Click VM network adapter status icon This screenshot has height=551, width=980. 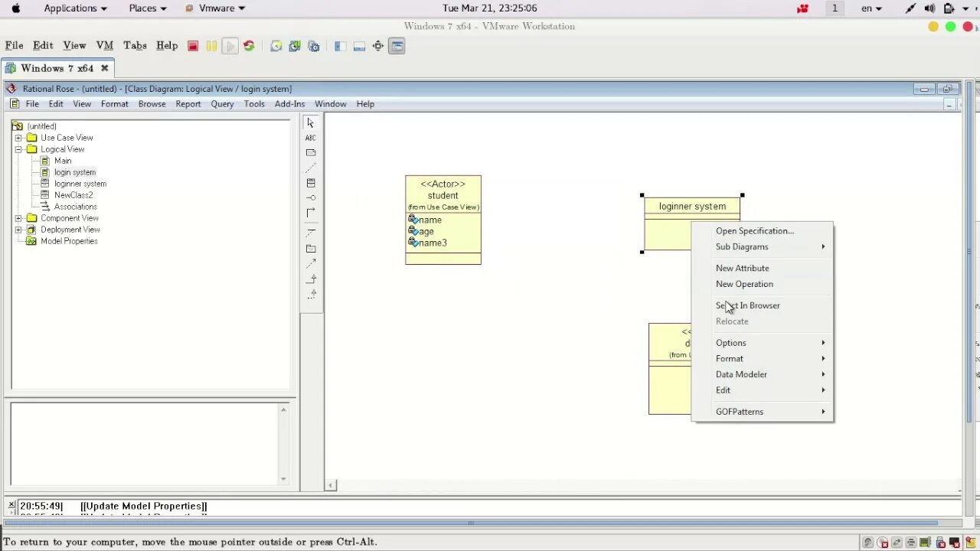click(897, 543)
